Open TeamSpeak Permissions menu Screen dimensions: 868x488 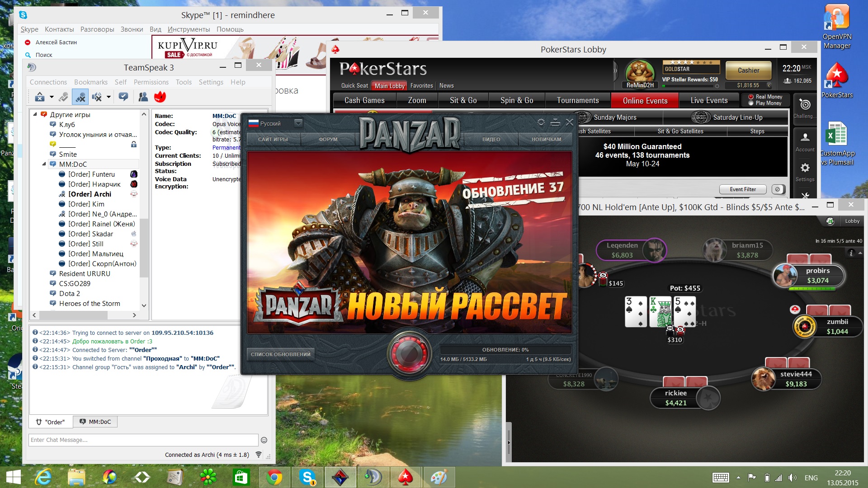[x=151, y=82]
